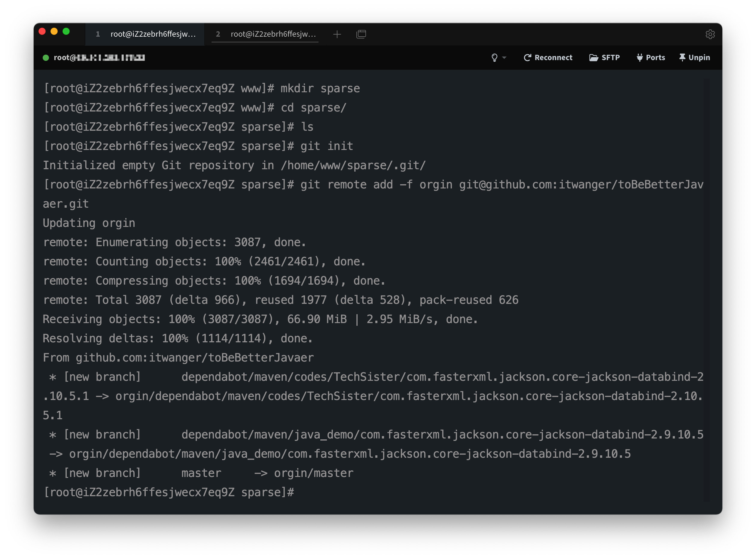Image resolution: width=756 pixels, height=559 pixels.
Task: Click the root@ host address label
Action: click(99, 58)
